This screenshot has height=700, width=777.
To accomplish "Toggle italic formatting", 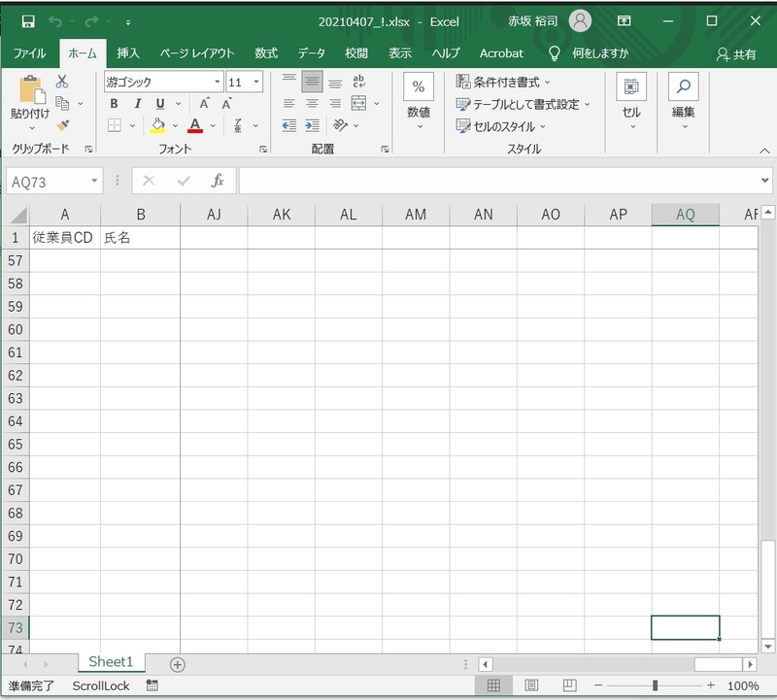I will pos(137,104).
